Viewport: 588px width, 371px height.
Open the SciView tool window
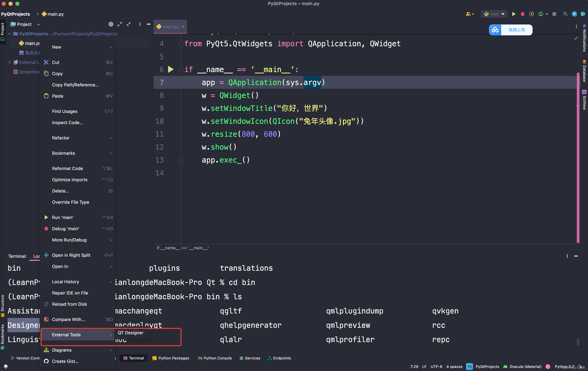pos(584,100)
